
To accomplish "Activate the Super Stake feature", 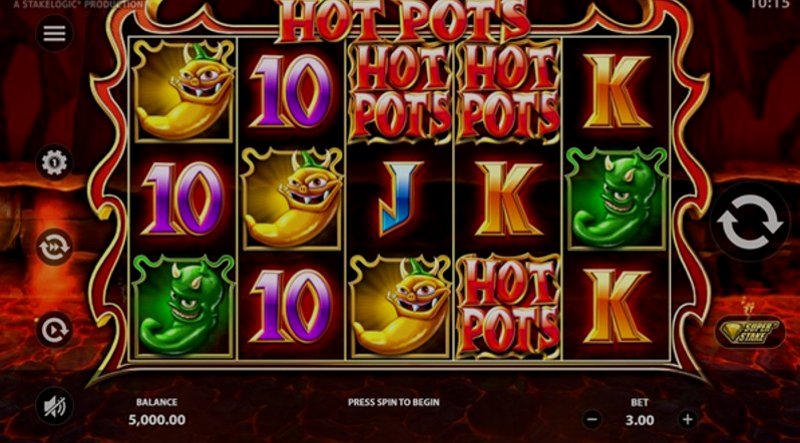I will (x=749, y=332).
